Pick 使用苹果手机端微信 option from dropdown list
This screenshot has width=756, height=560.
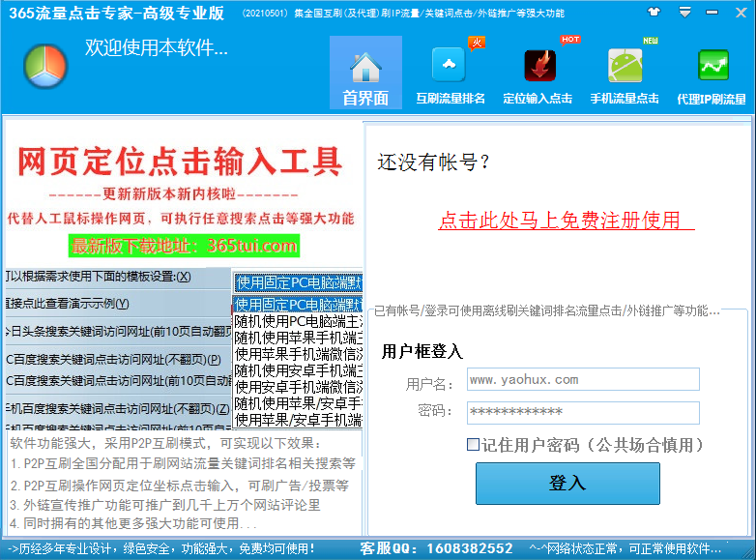click(298, 354)
